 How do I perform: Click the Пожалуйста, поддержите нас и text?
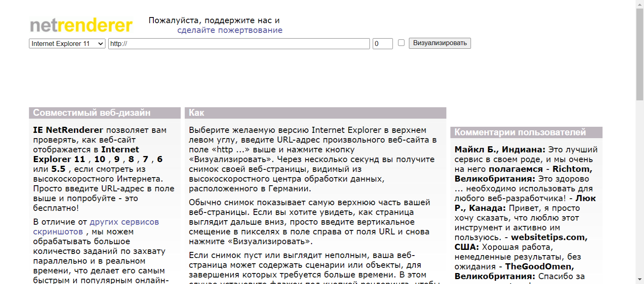pos(214,20)
